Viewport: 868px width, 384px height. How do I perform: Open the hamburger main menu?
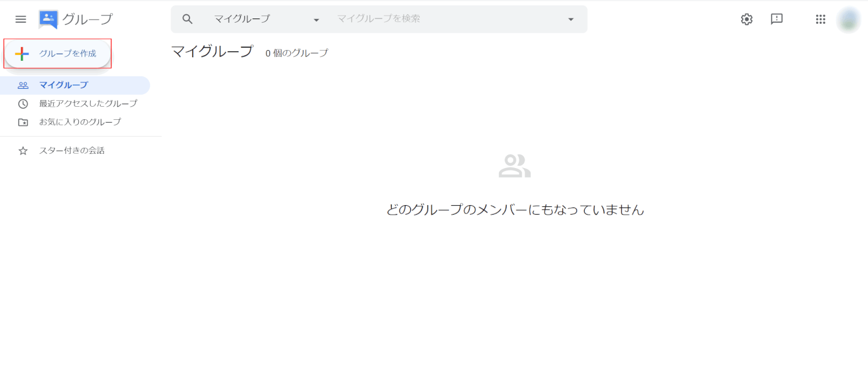[x=21, y=19]
